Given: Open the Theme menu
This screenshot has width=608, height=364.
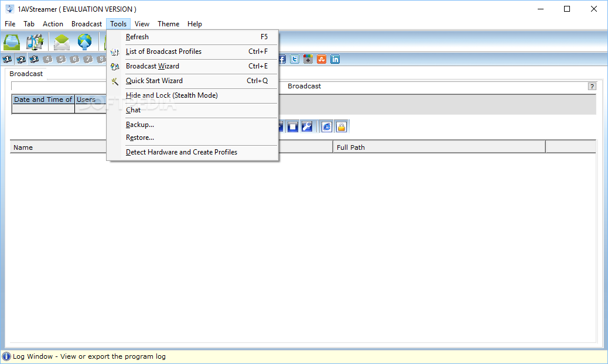Looking at the screenshot, I should click(x=168, y=24).
